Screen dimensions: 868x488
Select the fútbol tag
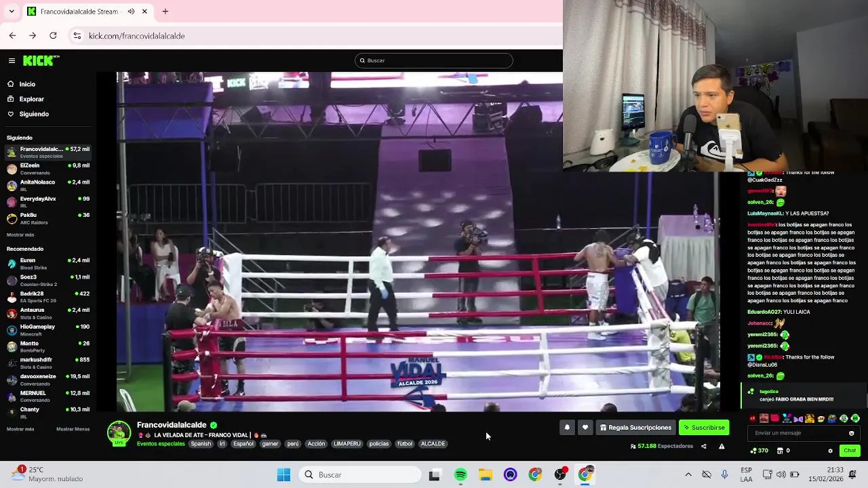pyautogui.click(x=405, y=444)
